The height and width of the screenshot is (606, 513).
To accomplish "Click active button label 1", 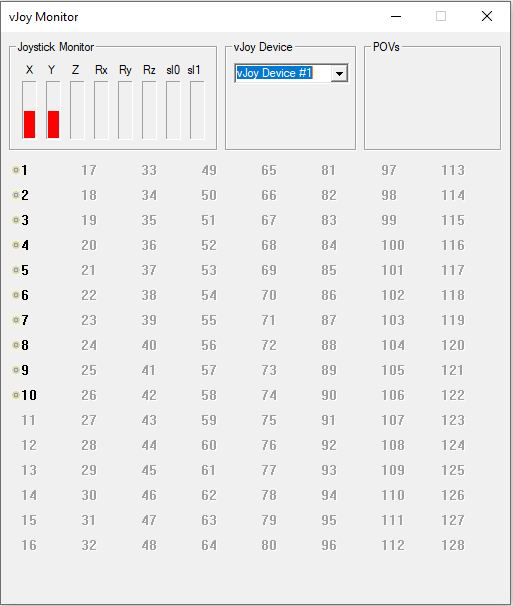I will pyautogui.click(x=24, y=170).
